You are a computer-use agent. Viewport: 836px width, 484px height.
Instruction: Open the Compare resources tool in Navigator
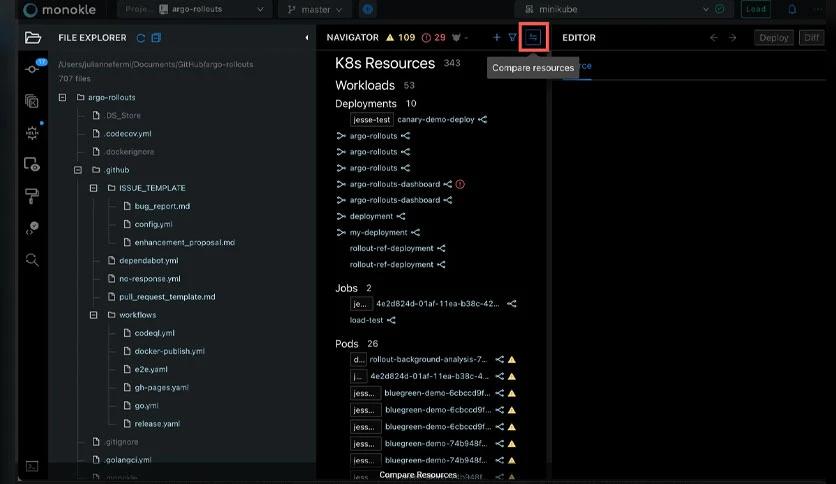click(533, 37)
